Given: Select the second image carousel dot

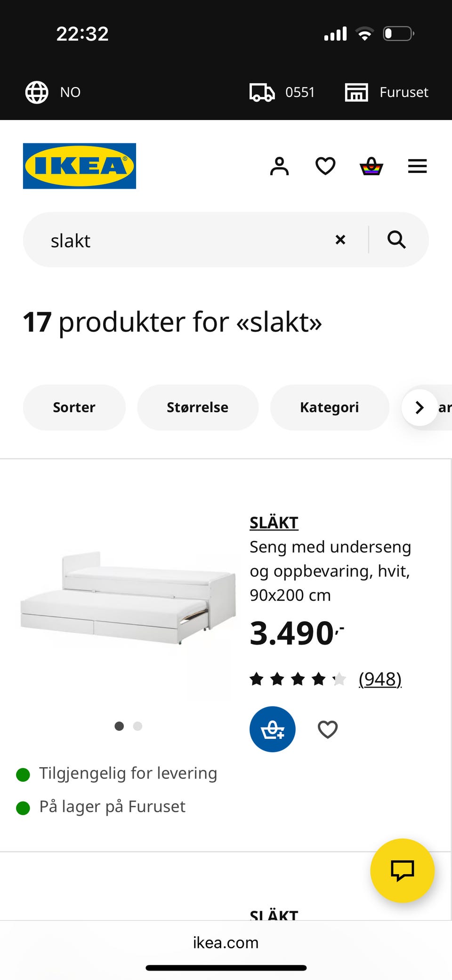Looking at the screenshot, I should pyautogui.click(x=137, y=726).
